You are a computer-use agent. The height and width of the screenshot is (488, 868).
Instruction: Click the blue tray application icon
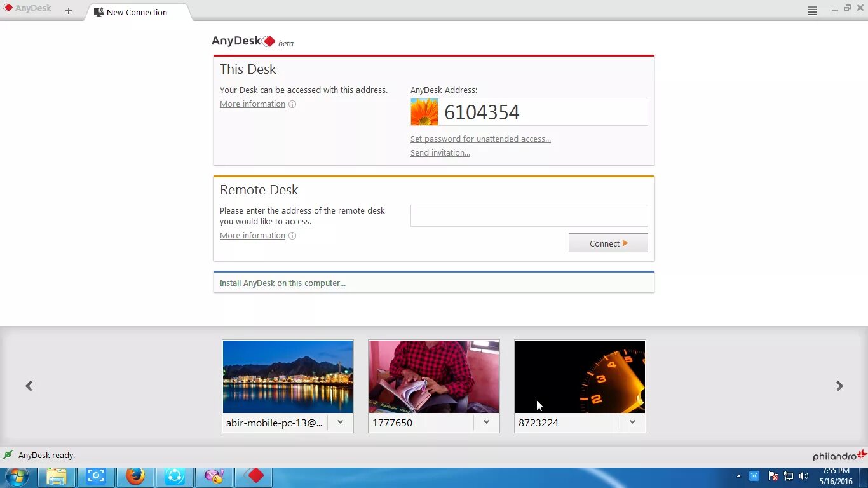coord(754,476)
